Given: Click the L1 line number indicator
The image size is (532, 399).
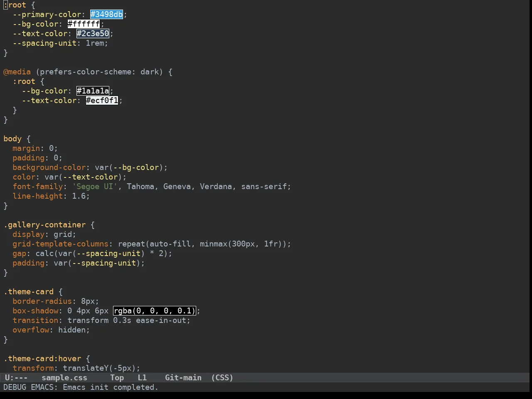Looking at the screenshot, I should point(142,378).
